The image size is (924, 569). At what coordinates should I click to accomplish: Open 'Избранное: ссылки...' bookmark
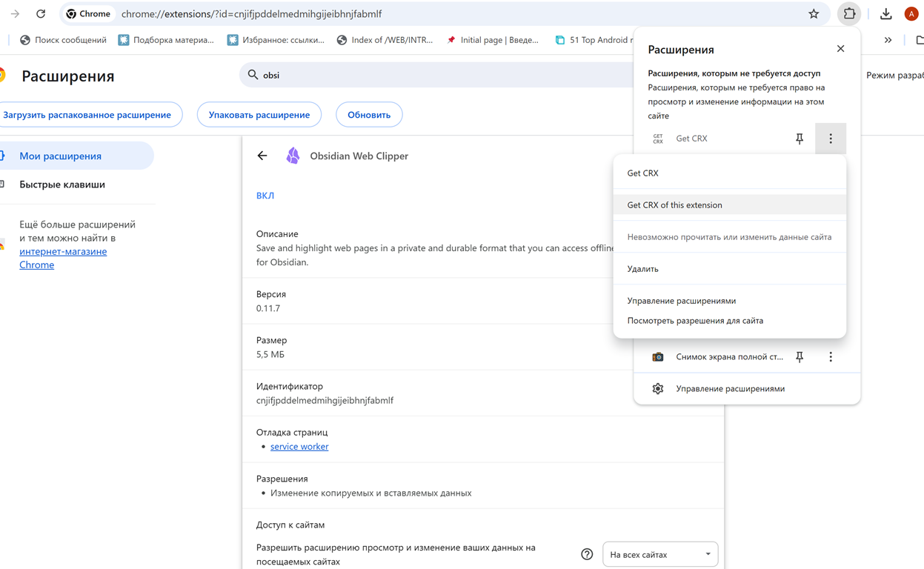[x=276, y=40]
